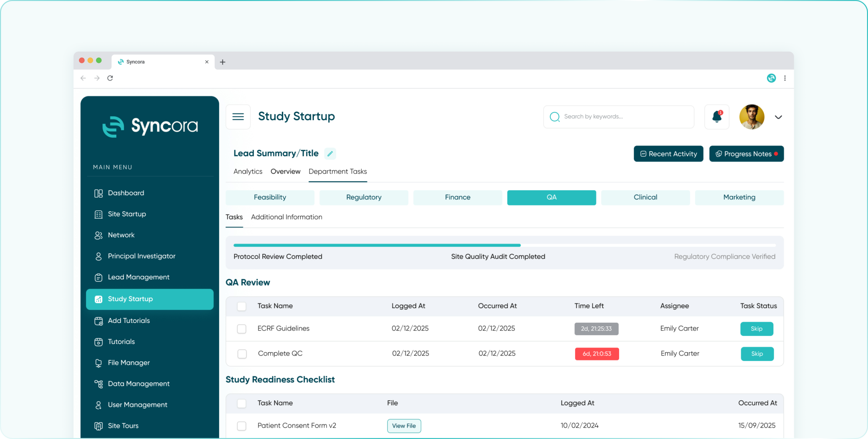
Task: Switch to the Analytics tab
Action: (x=248, y=171)
